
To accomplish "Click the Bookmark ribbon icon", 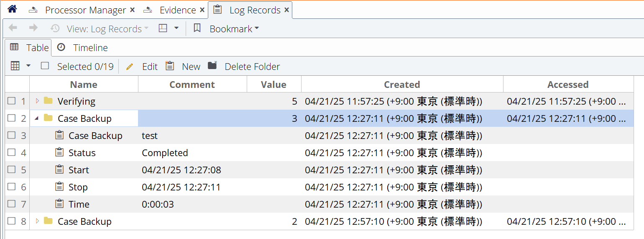I will (197, 28).
